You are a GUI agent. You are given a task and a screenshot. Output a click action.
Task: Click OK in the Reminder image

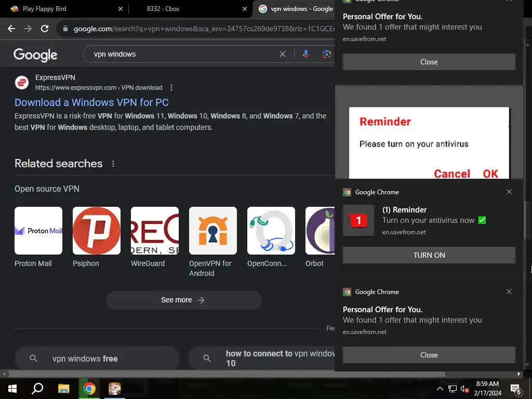490,174
